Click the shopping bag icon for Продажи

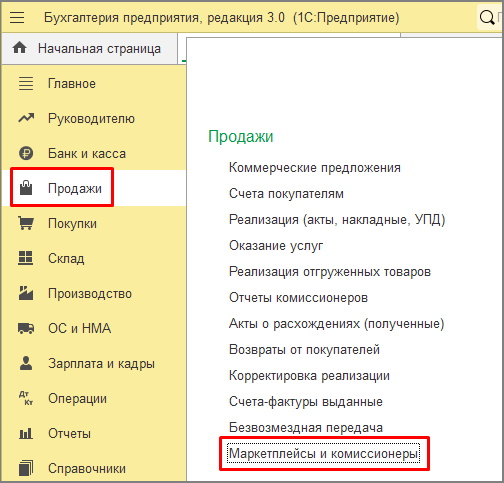click(x=26, y=188)
